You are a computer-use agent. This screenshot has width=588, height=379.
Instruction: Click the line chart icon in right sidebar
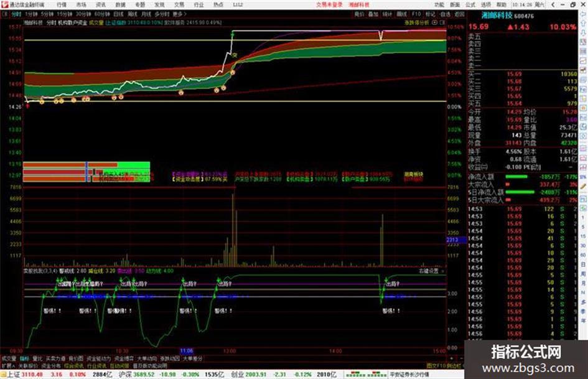pyautogui.click(x=583, y=61)
